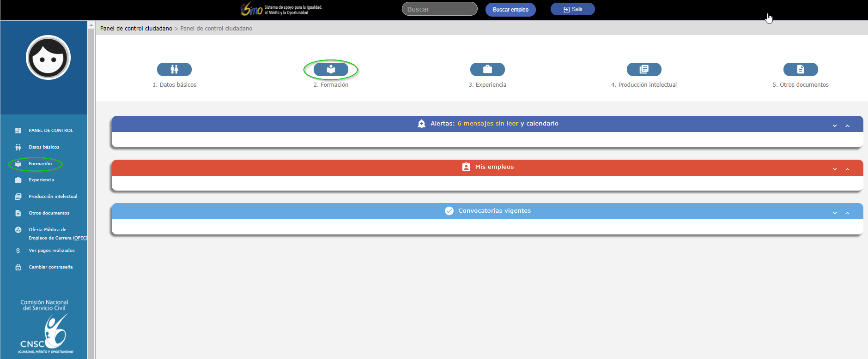Open Producción intelectual step icon
This screenshot has width=868, height=359.
[644, 69]
